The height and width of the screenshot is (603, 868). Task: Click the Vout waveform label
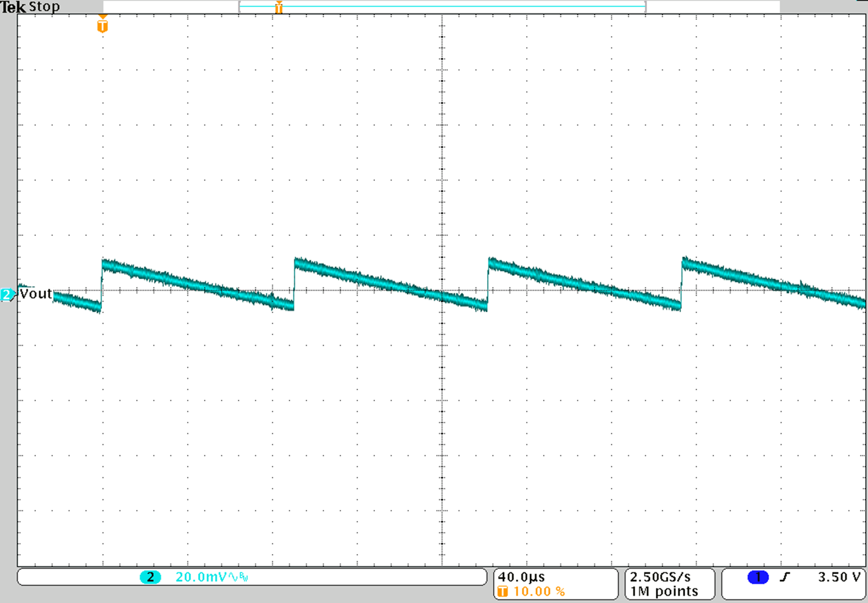pyautogui.click(x=36, y=294)
